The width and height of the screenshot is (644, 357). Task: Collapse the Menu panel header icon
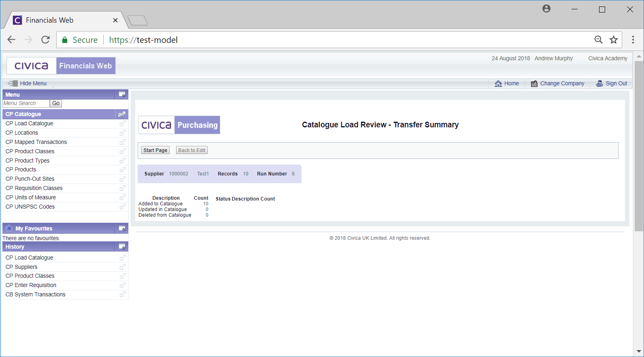pyautogui.click(x=122, y=95)
